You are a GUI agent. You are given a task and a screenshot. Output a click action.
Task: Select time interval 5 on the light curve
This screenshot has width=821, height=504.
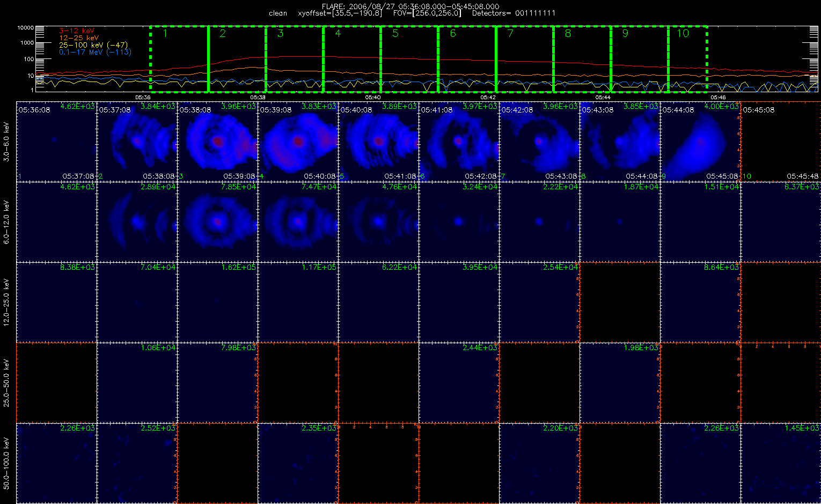[409, 59]
